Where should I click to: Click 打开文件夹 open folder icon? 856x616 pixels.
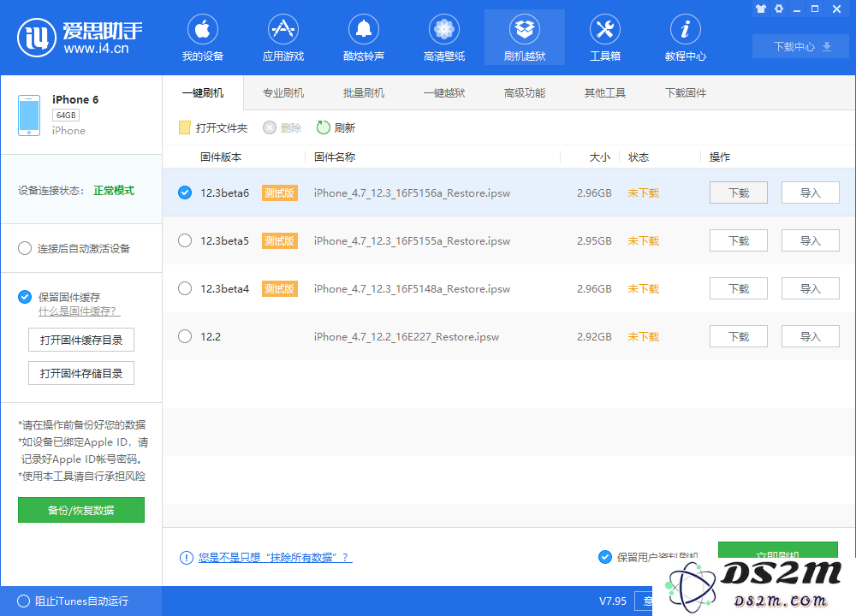[x=185, y=127]
